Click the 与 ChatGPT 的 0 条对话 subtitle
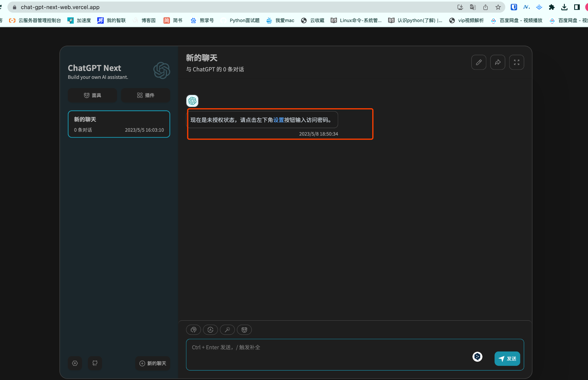The image size is (588, 380). coord(215,69)
